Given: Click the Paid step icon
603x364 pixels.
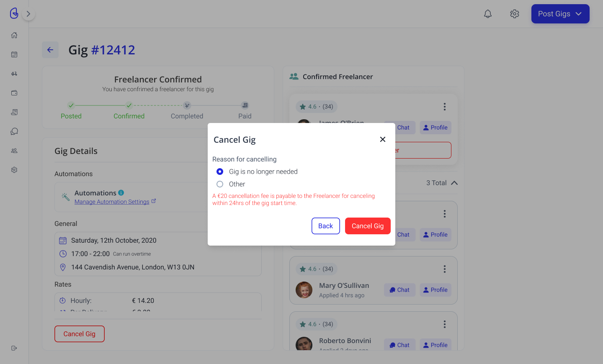Looking at the screenshot, I should pyautogui.click(x=245, y=105).
